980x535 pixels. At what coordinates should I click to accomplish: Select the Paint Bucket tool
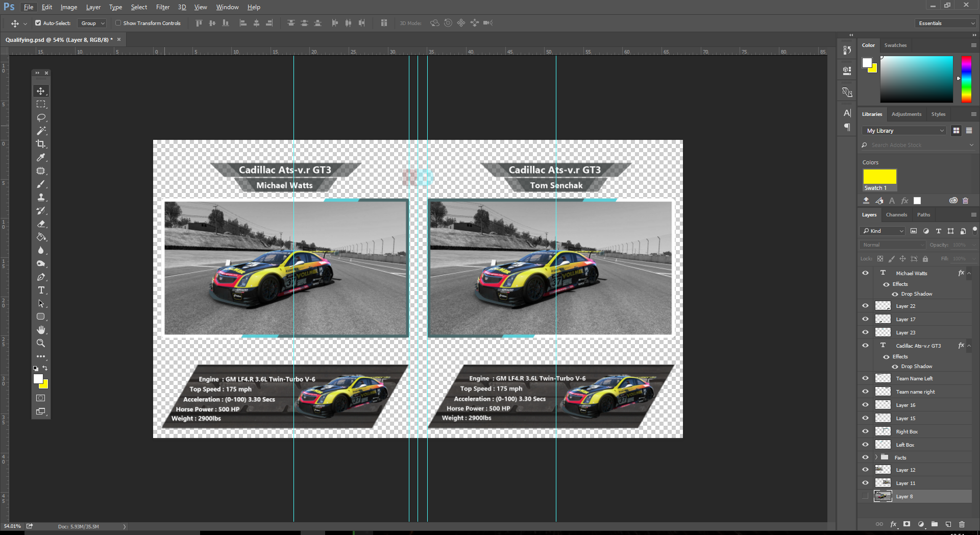[41, 237]
